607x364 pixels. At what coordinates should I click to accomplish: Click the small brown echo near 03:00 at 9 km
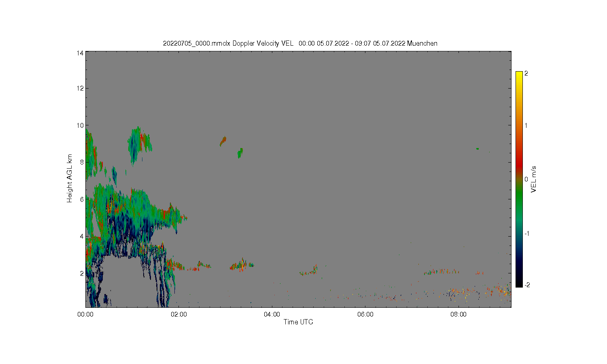(223, 141)
